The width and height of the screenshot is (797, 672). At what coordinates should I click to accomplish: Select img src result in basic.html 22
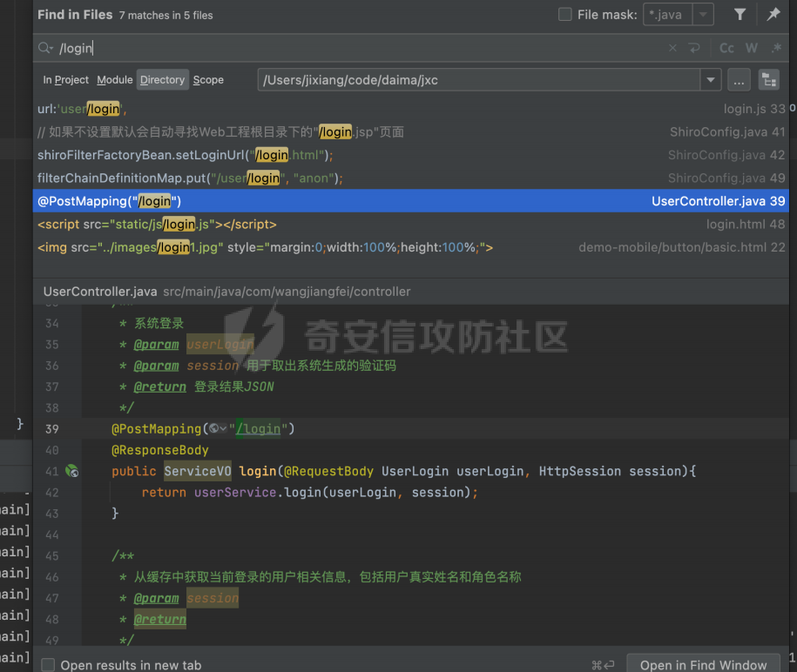[x=411, y=247]
